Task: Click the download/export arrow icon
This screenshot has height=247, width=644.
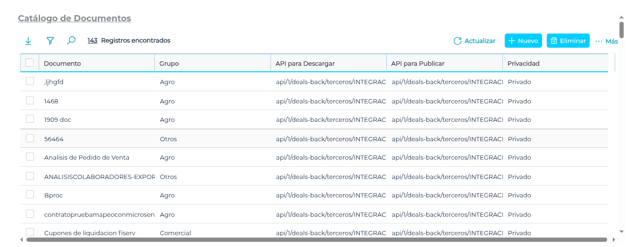Action: [28, 41]
